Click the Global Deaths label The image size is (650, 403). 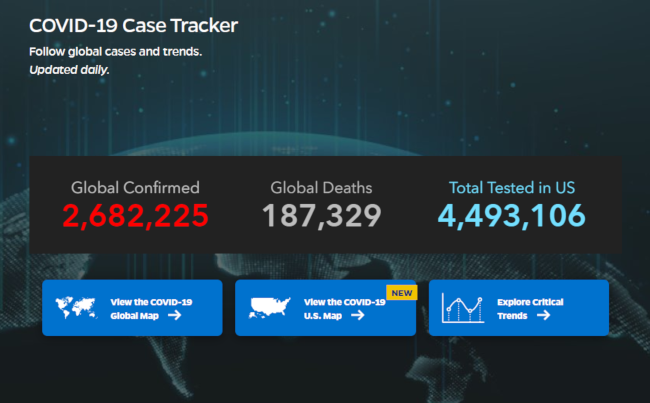[x=321, y=187]
